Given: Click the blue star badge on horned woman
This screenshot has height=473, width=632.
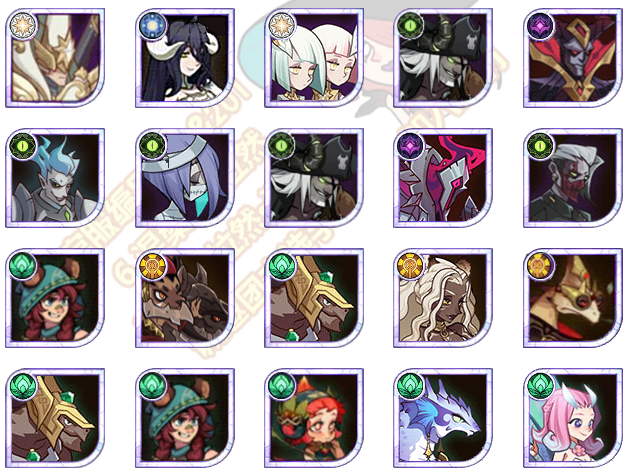Looking at the screenshot, I should click(153, 26).
